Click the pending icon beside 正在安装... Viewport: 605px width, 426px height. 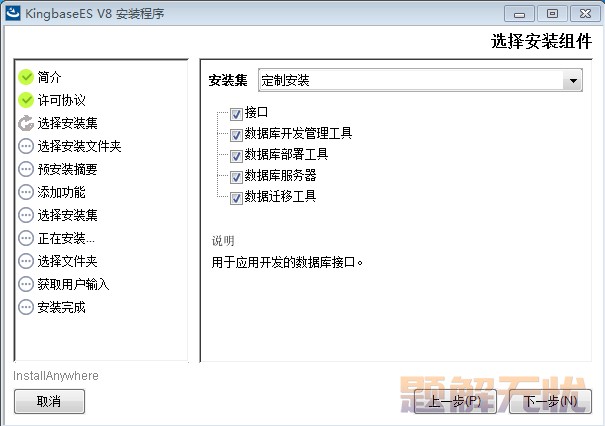point(26,238)
